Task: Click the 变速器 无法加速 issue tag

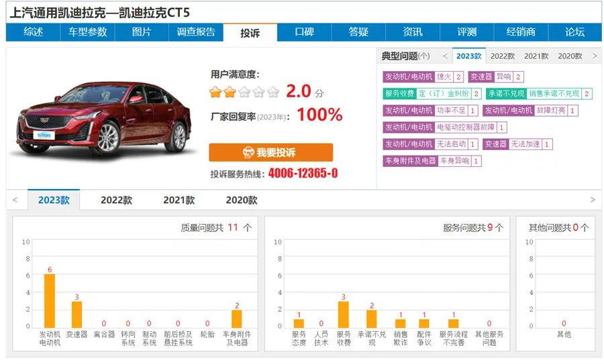Action: pos(517,144)
